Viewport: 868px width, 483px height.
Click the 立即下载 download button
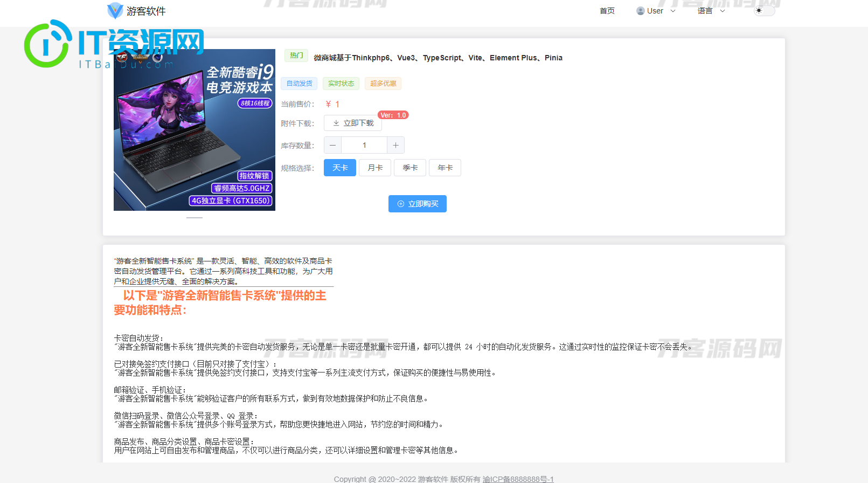353,123
